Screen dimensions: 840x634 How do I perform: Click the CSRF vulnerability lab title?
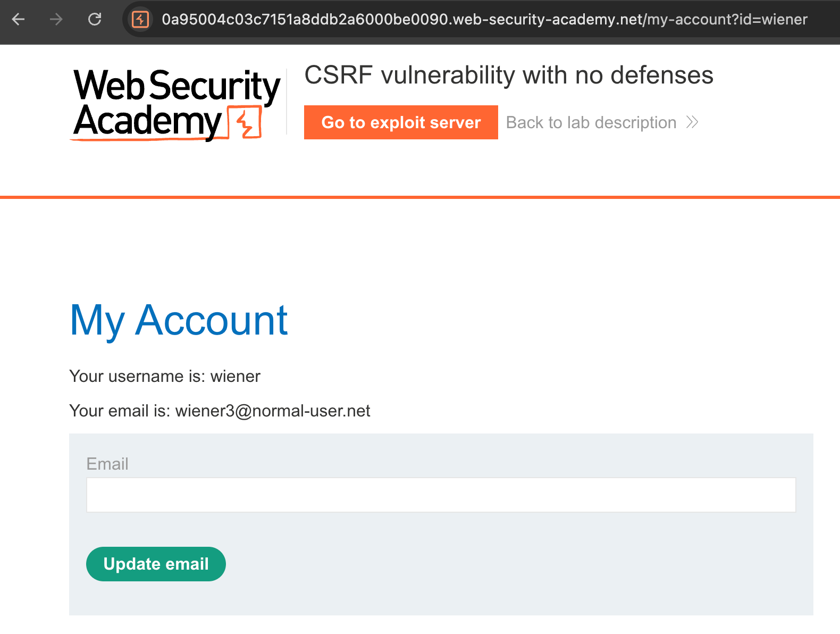[x=508, y=75]
